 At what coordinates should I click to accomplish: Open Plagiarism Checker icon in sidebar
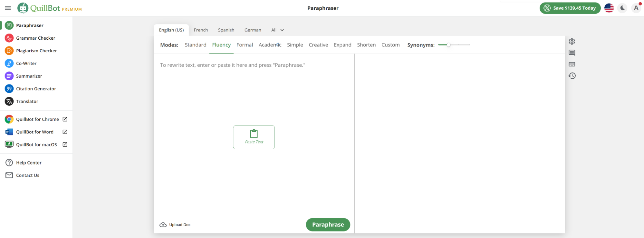(x=9, y=51)
